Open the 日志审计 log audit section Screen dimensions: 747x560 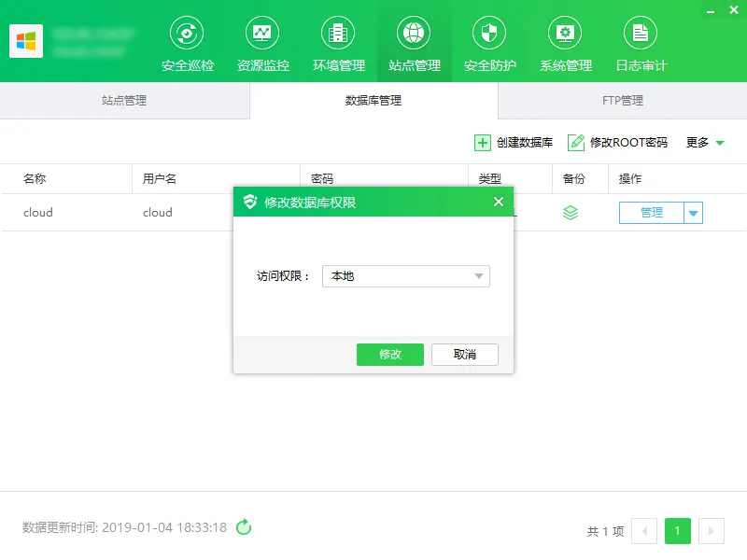[641, 44]
